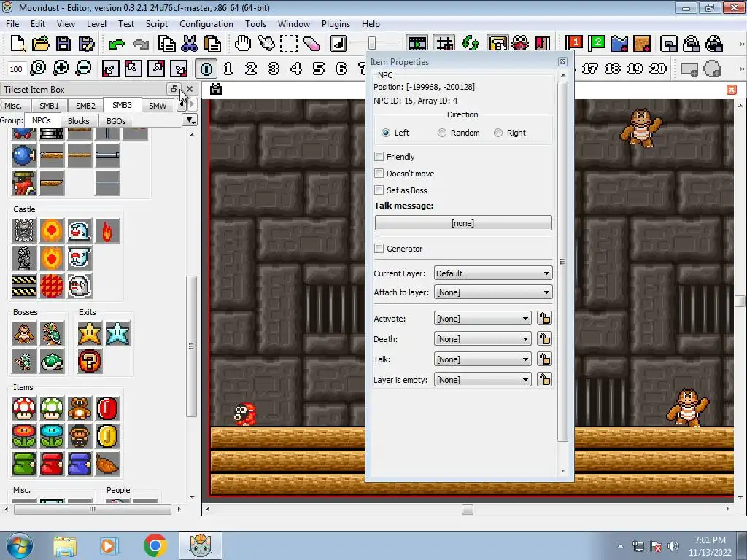
Task: Open Chrome from the taskbar
Action: coord(155,545)
